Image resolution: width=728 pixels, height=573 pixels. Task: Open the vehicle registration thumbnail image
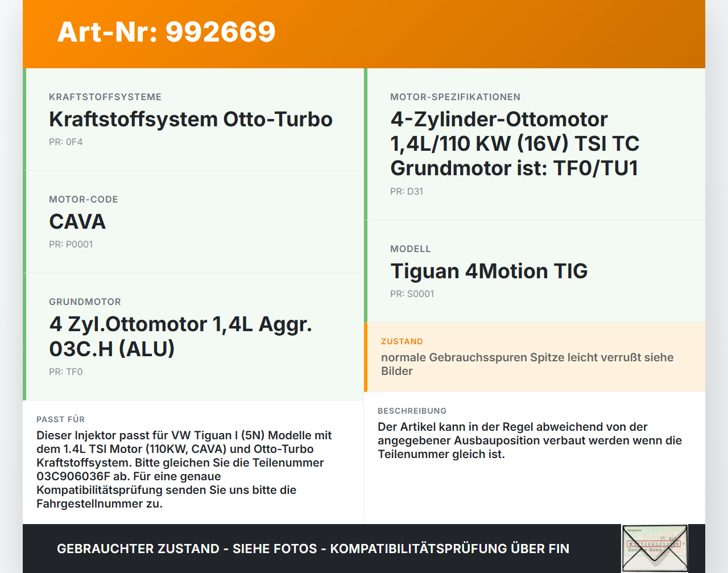pyautogui.click(x=655, y=549)
